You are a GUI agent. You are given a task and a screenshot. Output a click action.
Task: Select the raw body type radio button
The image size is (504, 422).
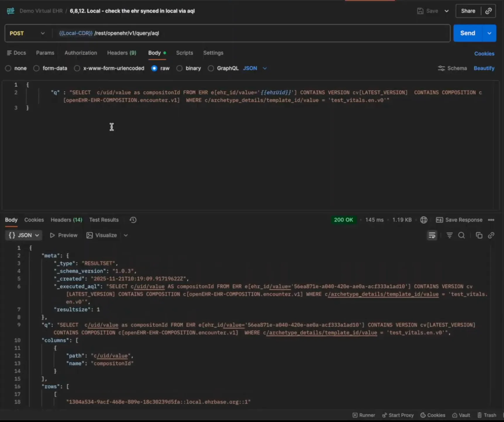point(154,68)
